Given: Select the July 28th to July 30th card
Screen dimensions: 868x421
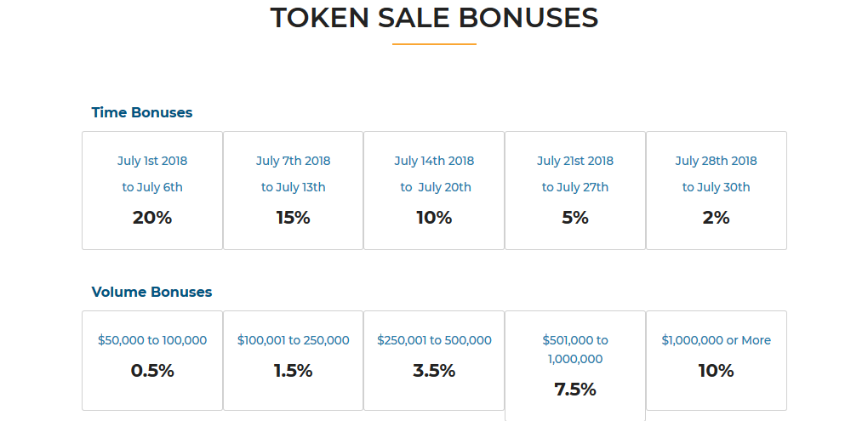Looking at the screenshot, I should pos(717,191).
